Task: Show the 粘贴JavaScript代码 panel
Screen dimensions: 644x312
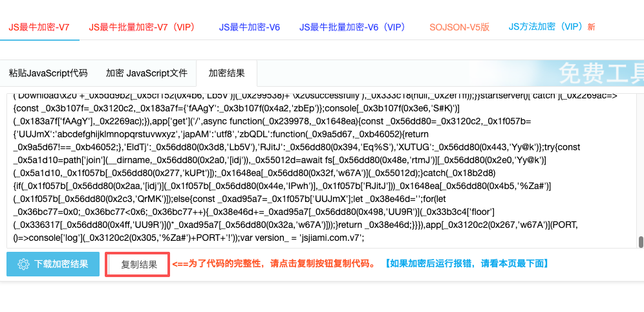Action: [x=48, y=73]
